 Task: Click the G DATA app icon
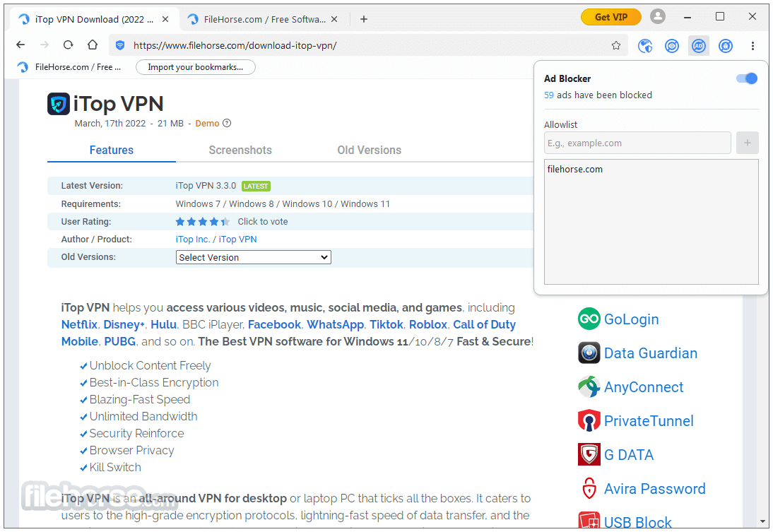pyautogui.click(x=589, y=454)
